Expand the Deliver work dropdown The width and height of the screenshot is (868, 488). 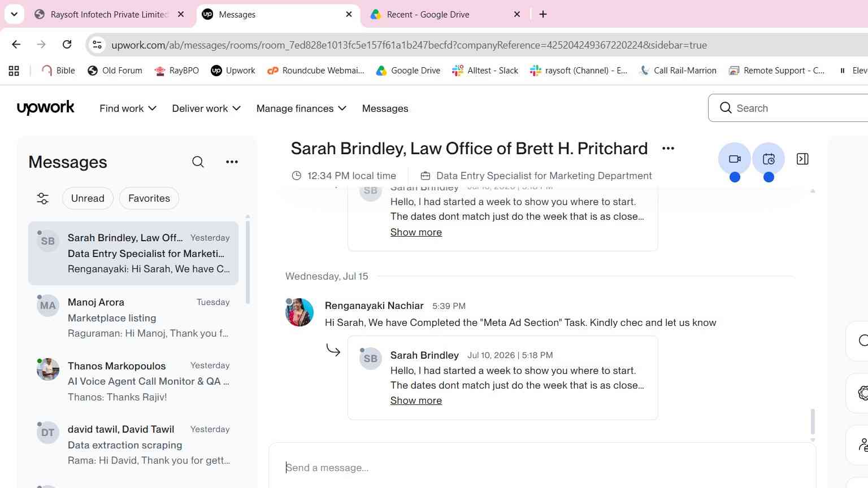tap(206, 108)
